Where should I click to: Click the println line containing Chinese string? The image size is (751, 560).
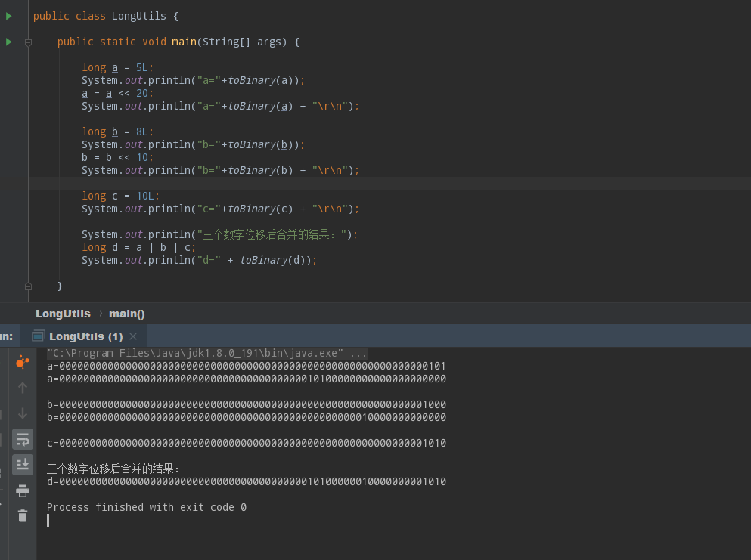click(x=220, y=234)
